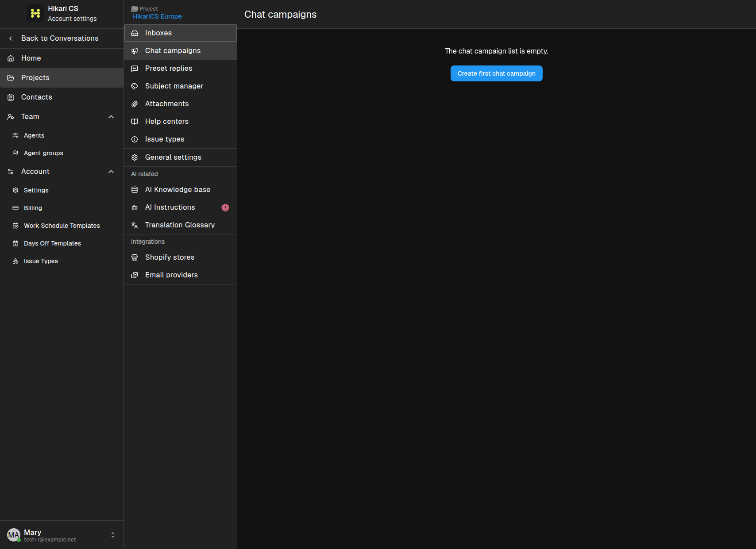Collapse the Team section chevron
Screen dimensions: 756x549
(111, 117)
